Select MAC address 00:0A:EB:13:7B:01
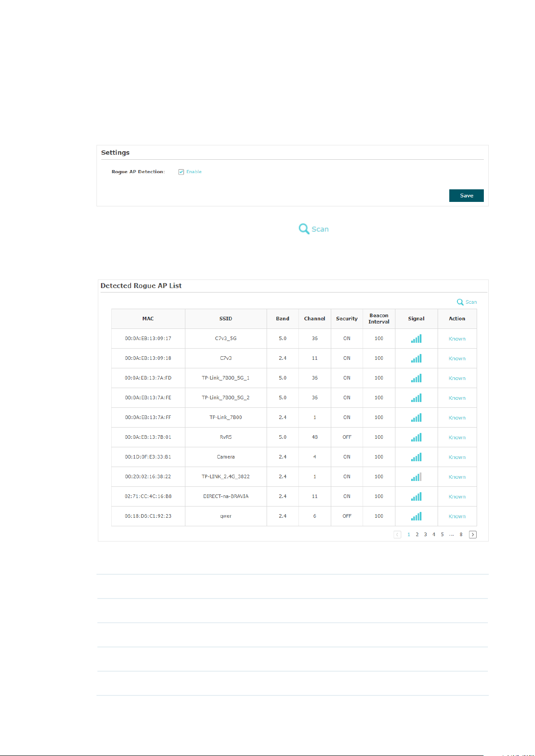Viewport: 535px width, 756px height. tap(148, 437)
